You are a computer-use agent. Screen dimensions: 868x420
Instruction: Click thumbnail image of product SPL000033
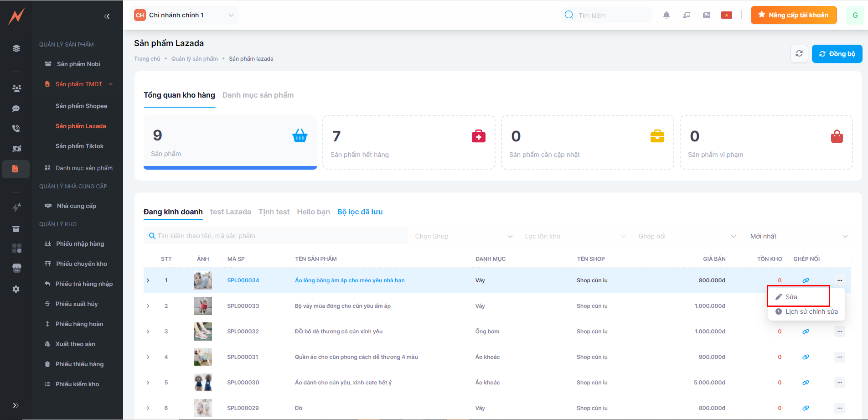pyautogui.click(x=203, y=306)
